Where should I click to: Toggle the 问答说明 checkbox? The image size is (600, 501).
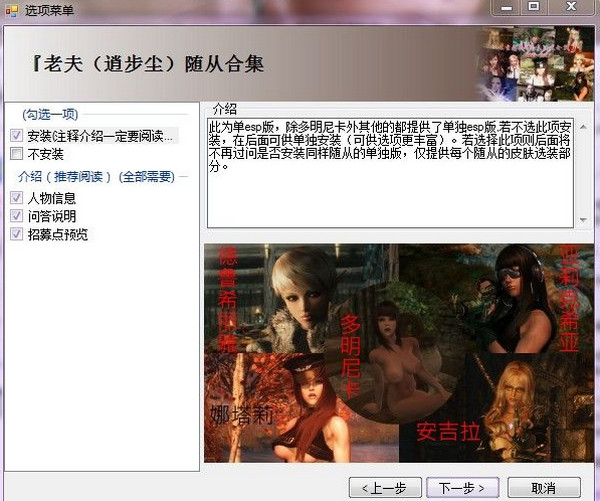pyautogui.click(x=16, y=215)
